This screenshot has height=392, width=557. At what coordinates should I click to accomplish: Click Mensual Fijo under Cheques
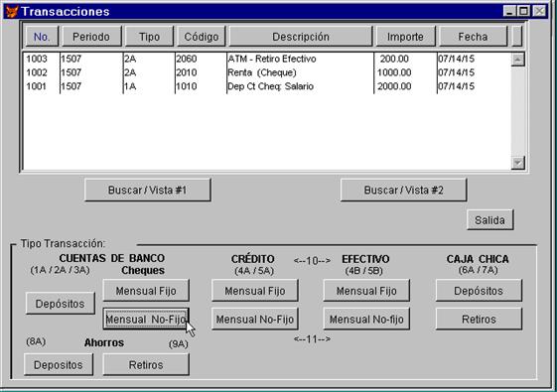coord(146,291)
